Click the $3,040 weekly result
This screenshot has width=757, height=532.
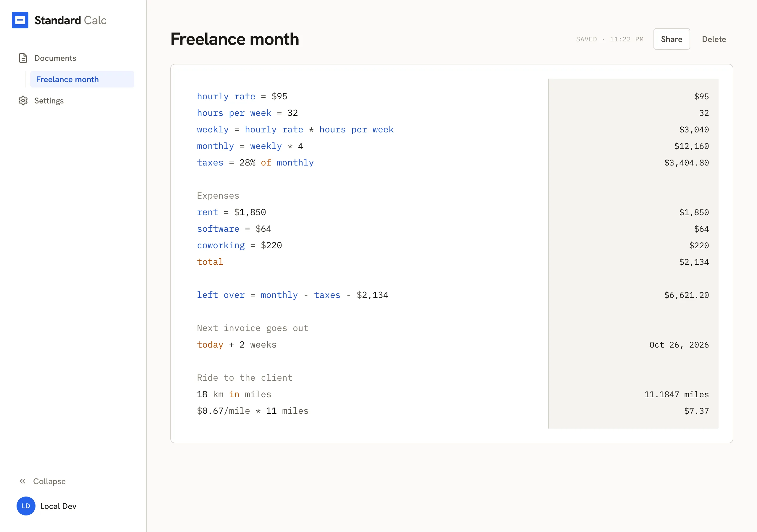pos(694,129)
